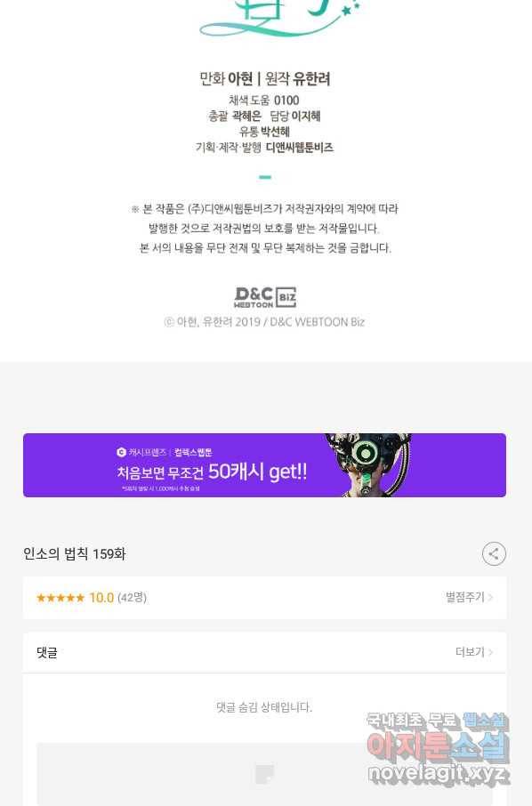The height and width of the screenshot is (806, 532).
Task: Click the 인소의 법칙 159화 title
Action: tap(75, 554)
